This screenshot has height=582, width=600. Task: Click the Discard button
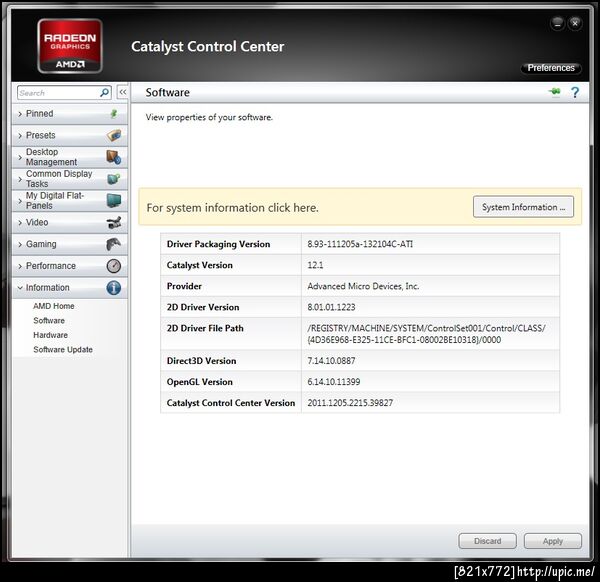[488, 541]
